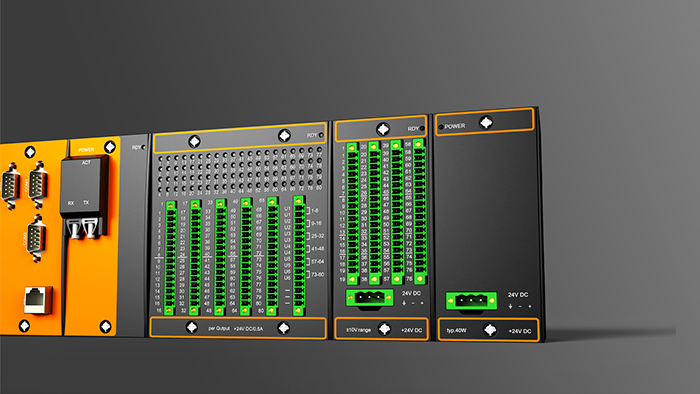Click the ACT label on the transceiver

tap(86, 163)
